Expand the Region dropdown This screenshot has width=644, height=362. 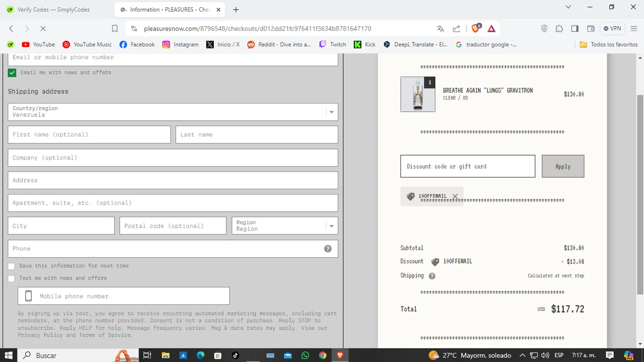(x=285, y=226)
